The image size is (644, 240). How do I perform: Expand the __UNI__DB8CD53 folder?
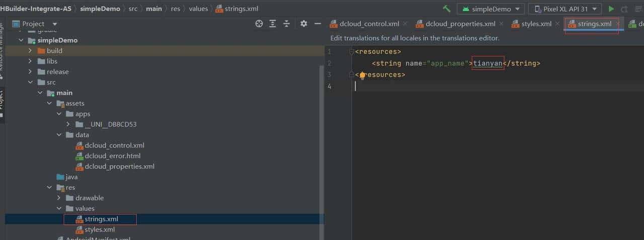click(x=69, y=125)
